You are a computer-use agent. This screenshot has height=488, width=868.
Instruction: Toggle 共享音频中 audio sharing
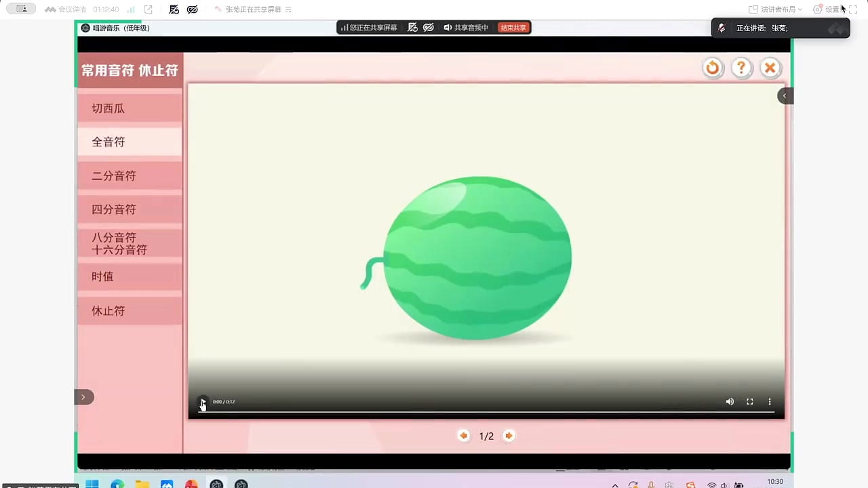point(466,28)
